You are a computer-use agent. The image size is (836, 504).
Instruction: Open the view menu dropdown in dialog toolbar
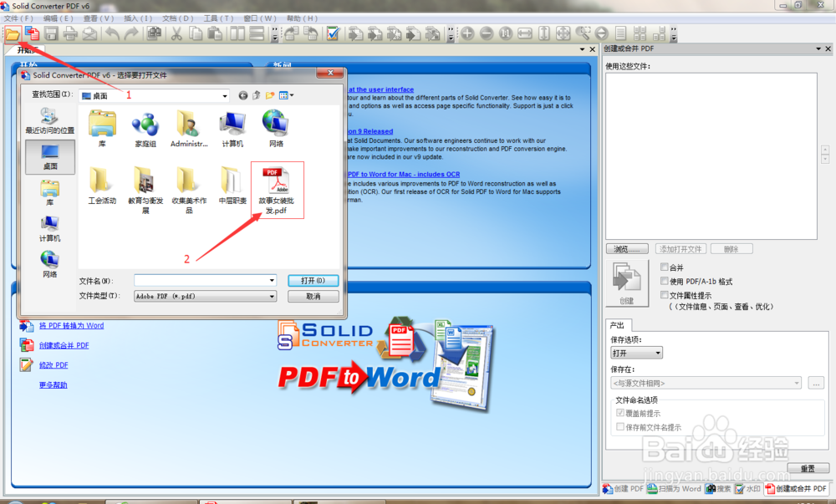(292, 95)
